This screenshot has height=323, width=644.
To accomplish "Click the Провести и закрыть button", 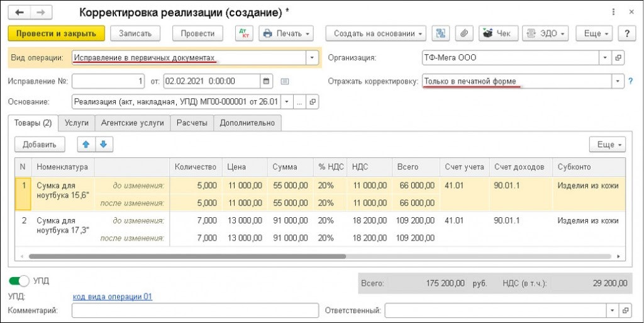I will [56, 33].
